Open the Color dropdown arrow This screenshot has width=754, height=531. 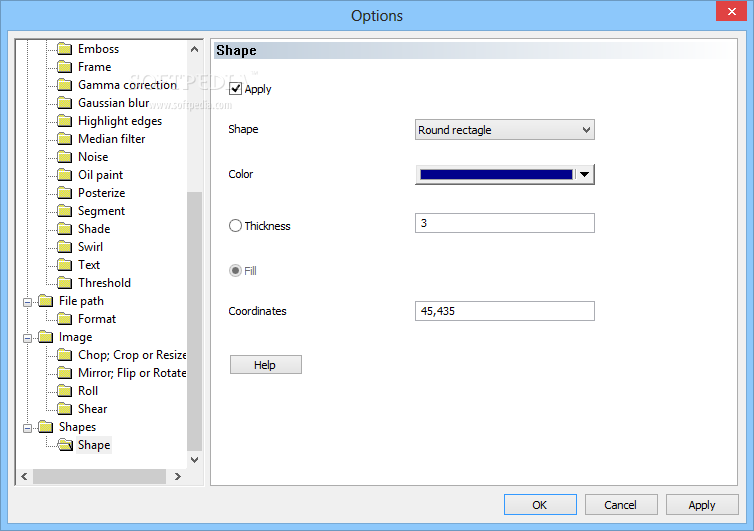click(x=585, y=175)
